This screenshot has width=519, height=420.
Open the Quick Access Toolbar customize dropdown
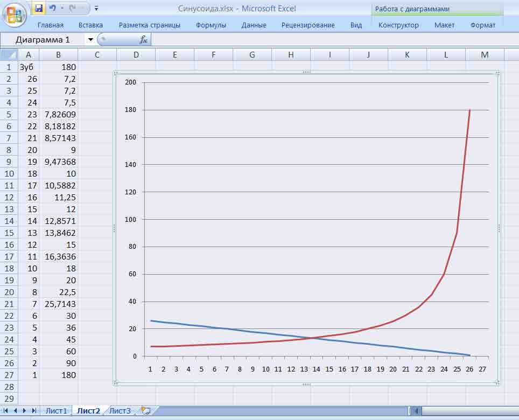pos(96,9)
